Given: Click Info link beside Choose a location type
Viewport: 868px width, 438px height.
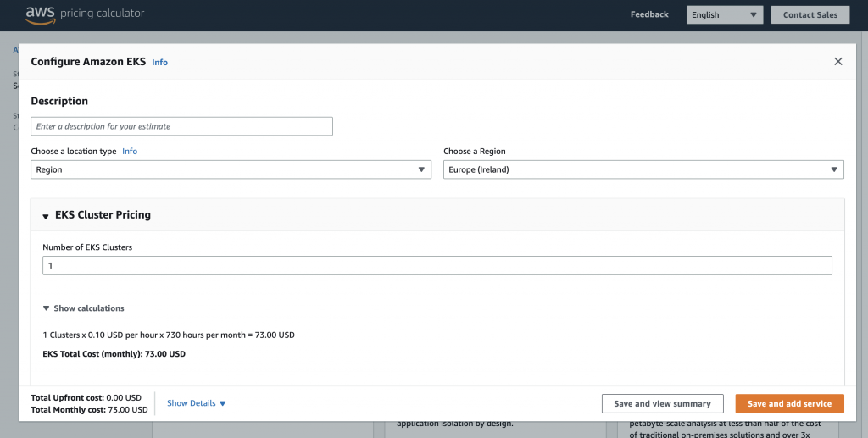Looking at the screenshot, I should (130, 152).
